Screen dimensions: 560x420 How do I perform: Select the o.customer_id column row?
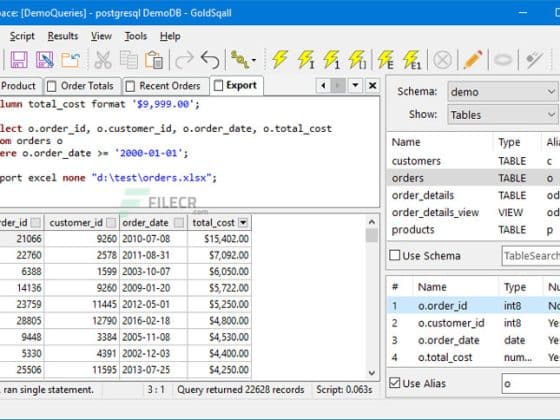pos(474,323)
